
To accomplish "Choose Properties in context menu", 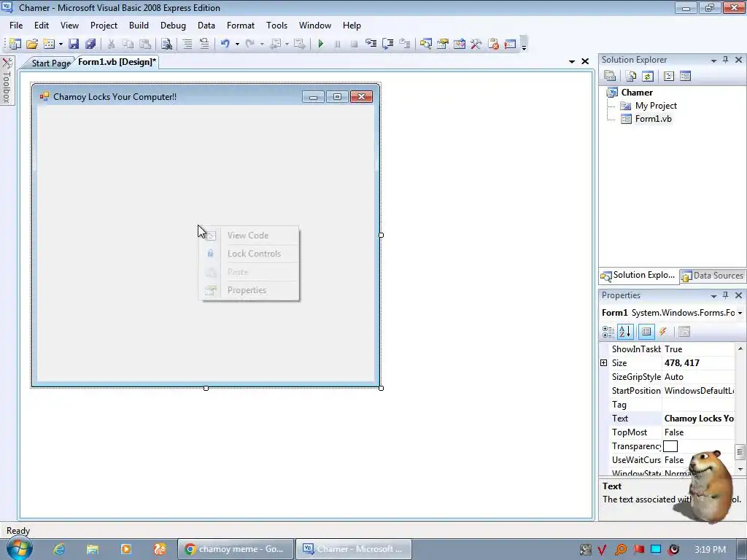I will (x=247, y=290).
